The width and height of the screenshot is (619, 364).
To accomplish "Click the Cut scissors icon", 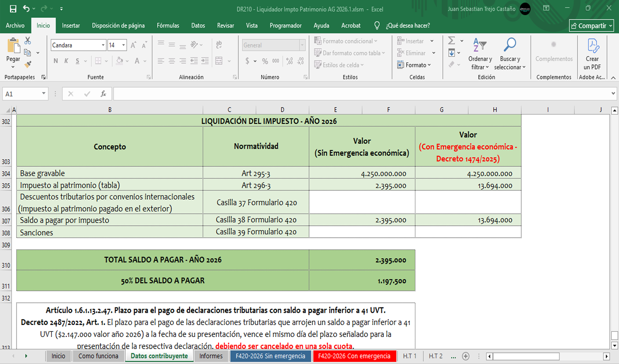I will (x=28, y=41).
